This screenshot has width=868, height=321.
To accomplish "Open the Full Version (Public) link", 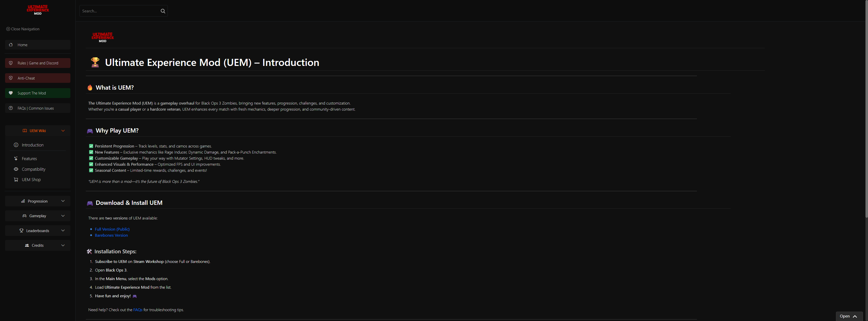I will (112, 229).
